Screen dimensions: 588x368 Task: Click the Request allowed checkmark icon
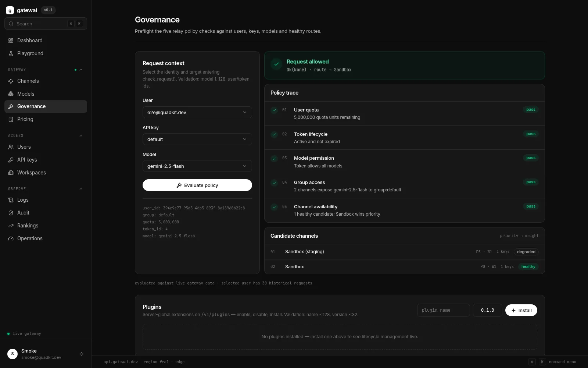click(x=276, y=64)
